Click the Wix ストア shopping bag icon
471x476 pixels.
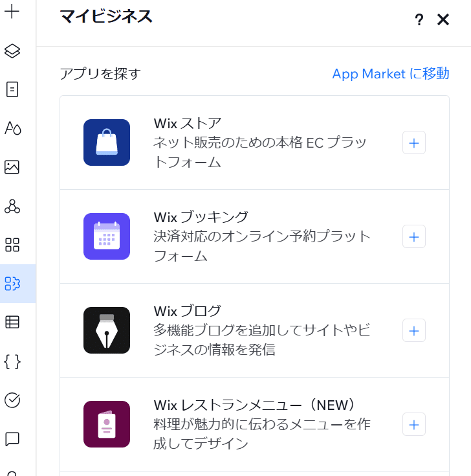pos(107,142)
